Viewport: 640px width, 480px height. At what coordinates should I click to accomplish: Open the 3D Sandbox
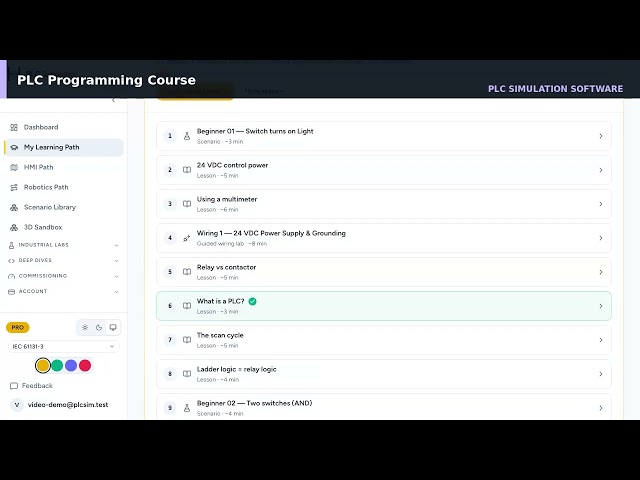click(63, 227)
